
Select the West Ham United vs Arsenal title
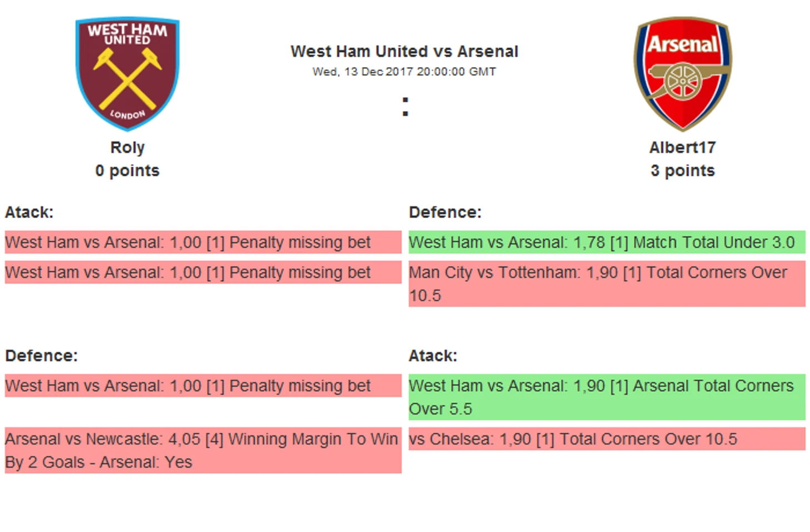click(404, 52)
